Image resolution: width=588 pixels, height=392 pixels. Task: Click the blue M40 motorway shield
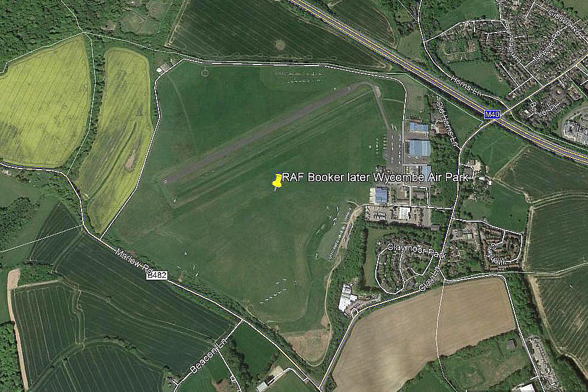click(492, 115)
